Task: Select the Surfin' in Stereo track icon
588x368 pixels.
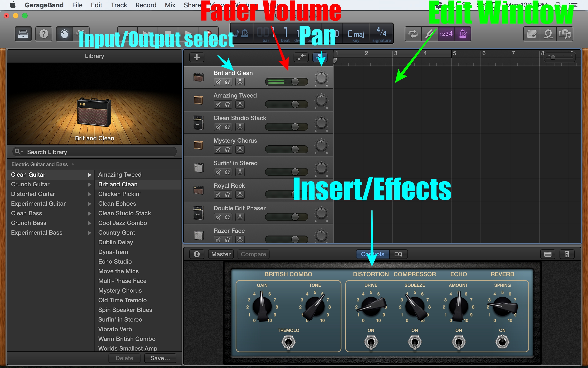Action: 198,168
